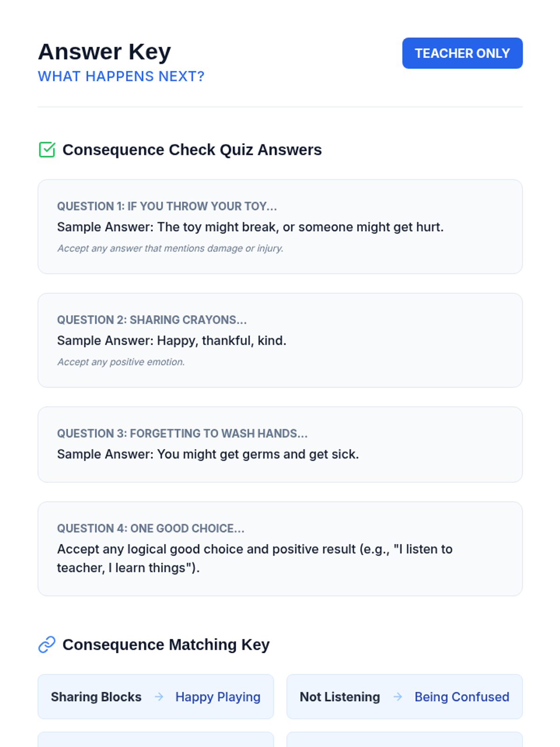560x747 pixels.
Task: Select the Question 2 sharing crayons label
Action: 152,320
